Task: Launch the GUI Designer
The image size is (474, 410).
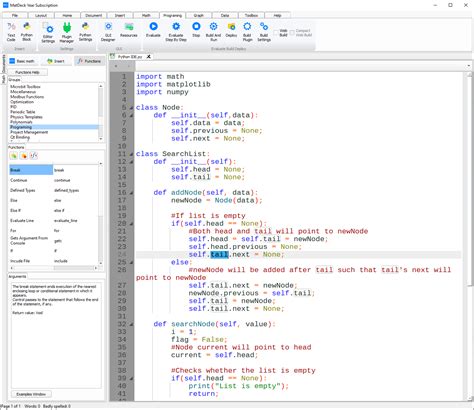Action: point(108,32)
